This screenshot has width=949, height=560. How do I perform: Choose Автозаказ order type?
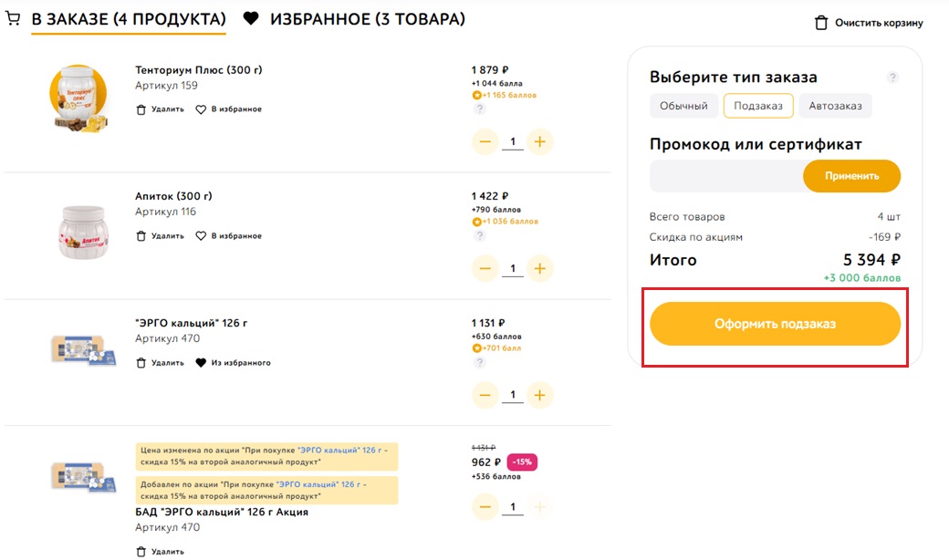click(x=835, y=106)
